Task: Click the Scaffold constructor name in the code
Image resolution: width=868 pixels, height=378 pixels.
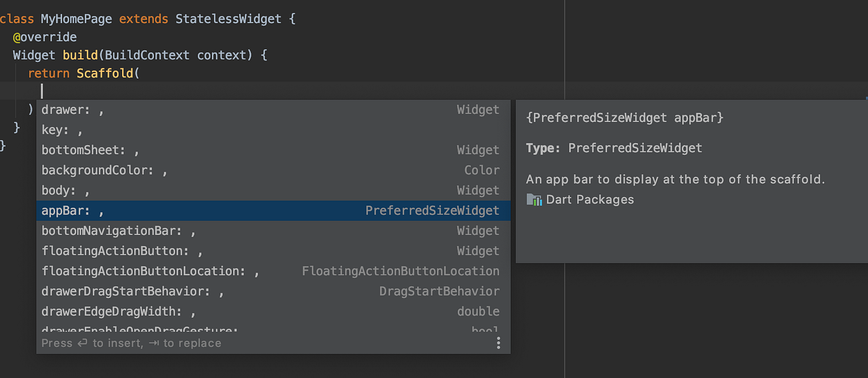Action: [x=105, y=73]
